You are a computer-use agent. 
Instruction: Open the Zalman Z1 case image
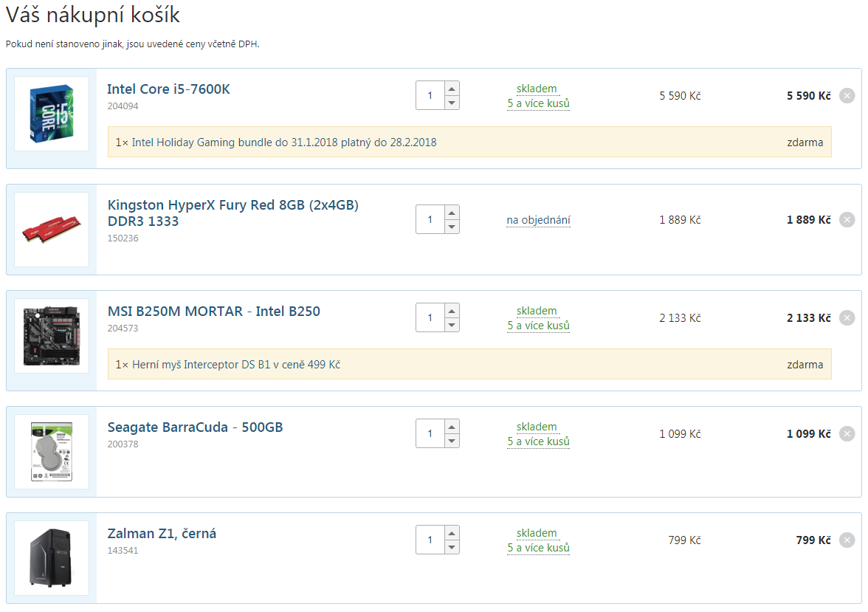pyautogui.click(x=52, y=558)
